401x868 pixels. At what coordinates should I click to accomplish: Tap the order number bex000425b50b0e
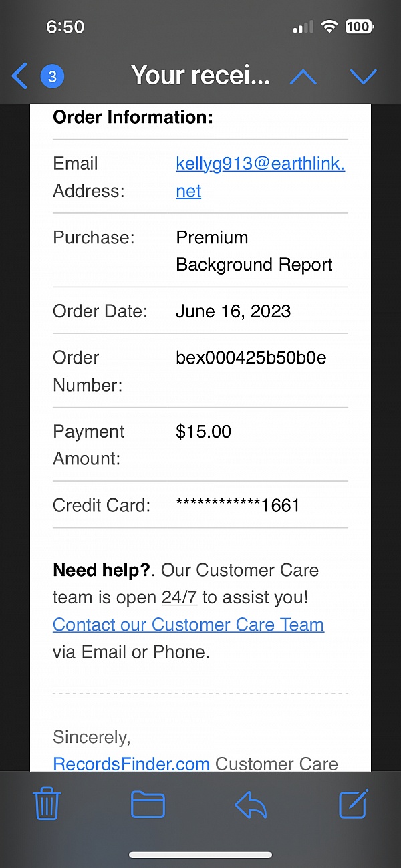pyautogui.click(x=251, y=357)
